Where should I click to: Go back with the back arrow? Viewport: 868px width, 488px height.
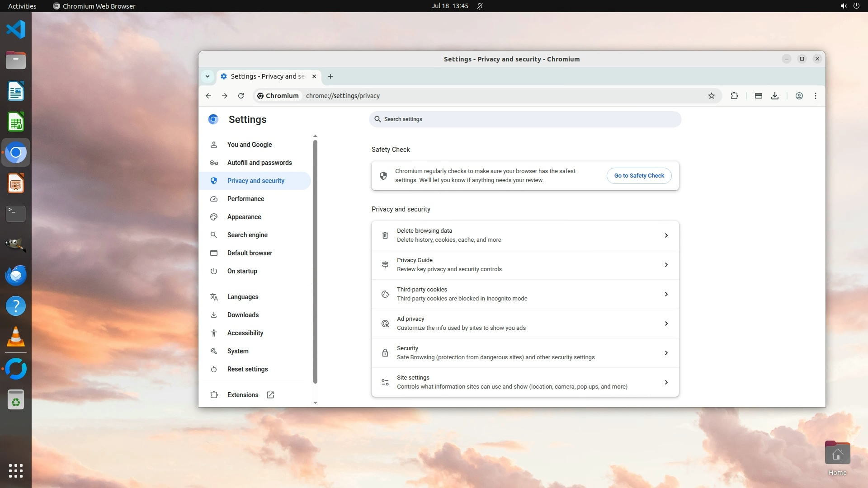point(208,96)
